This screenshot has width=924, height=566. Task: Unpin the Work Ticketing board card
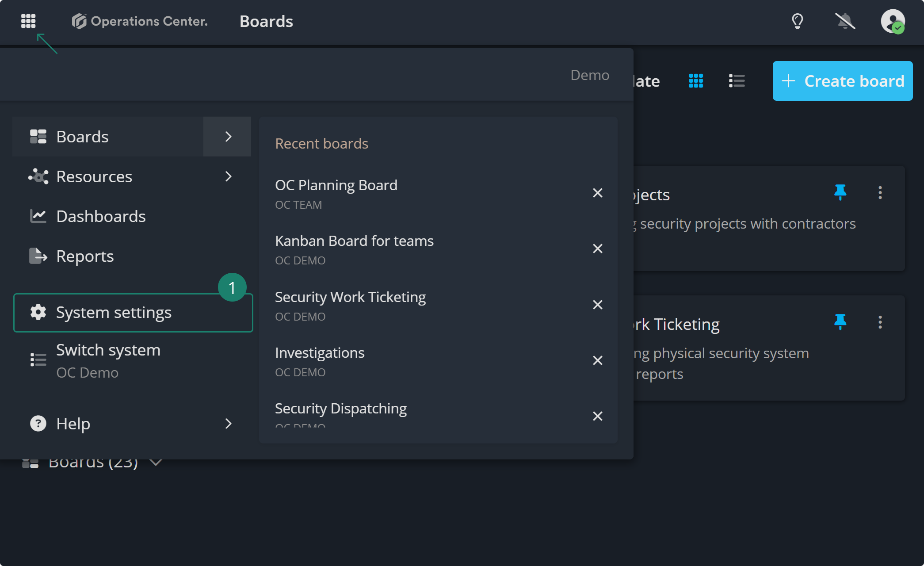click(x=840, y=322)
